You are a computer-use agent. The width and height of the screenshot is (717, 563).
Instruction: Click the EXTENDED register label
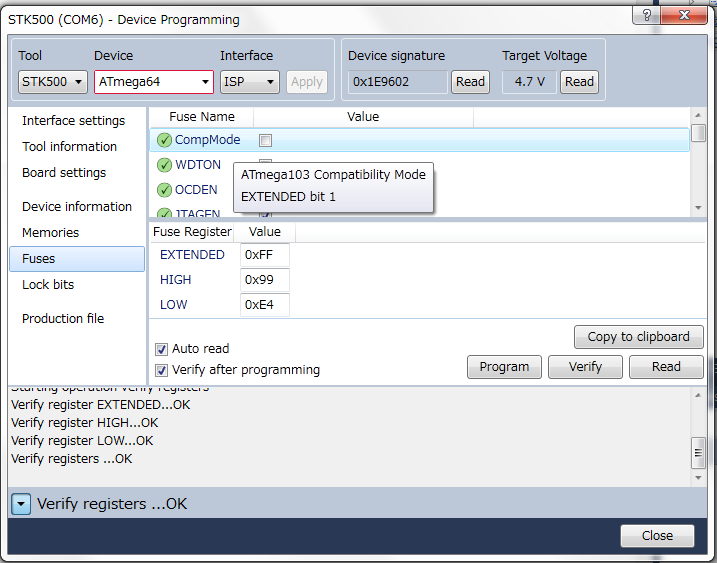(192, 255)
